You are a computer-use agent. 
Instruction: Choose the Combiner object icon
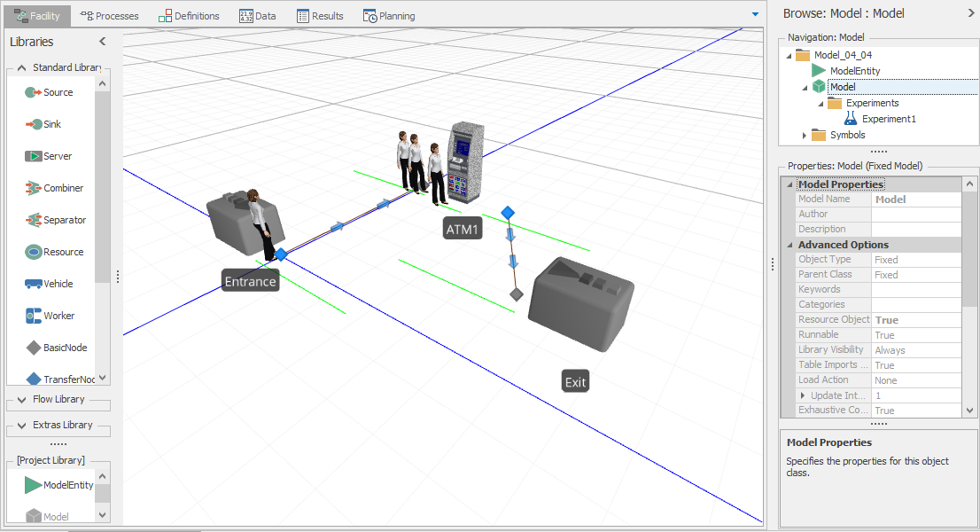[33, 188]
